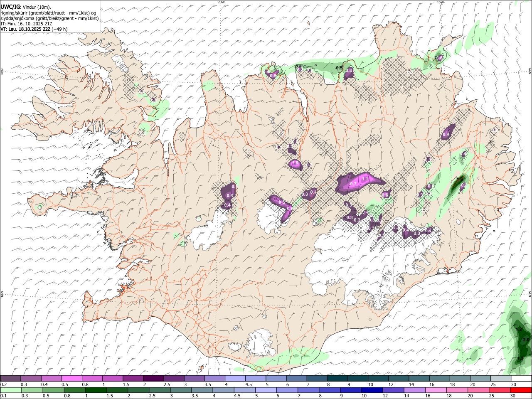Click the 0.2 label in the snow scale
532x399 pixels.
tap(3, 384)
